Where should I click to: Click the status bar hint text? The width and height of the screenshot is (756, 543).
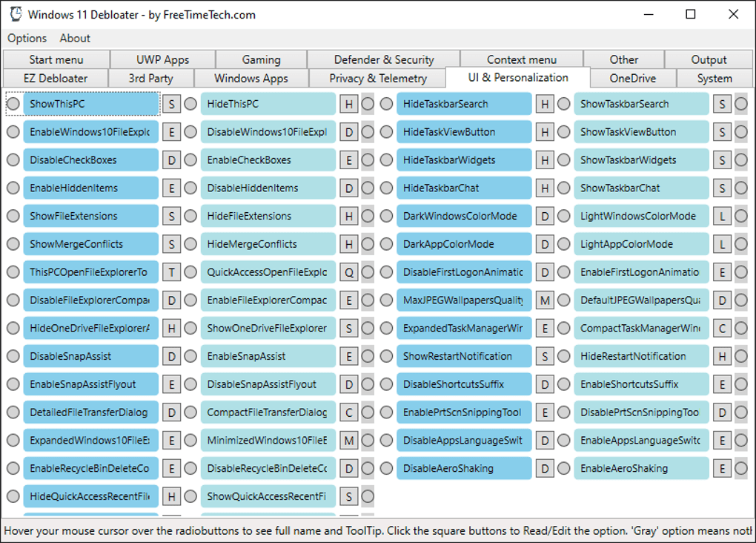[x=377, y=530]
